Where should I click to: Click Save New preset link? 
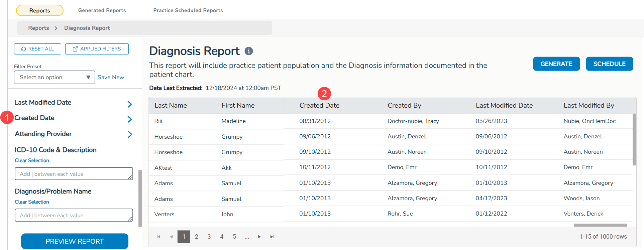tap(111, 77)
